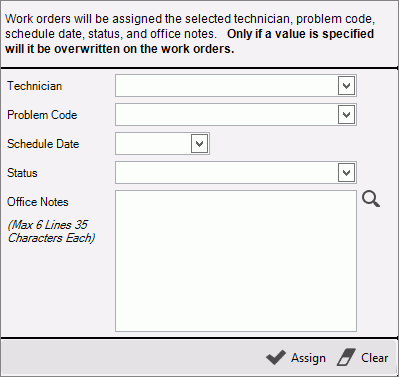399x377 pixels.
Task: Click the Office Notes label
Action: pos(38,202)
